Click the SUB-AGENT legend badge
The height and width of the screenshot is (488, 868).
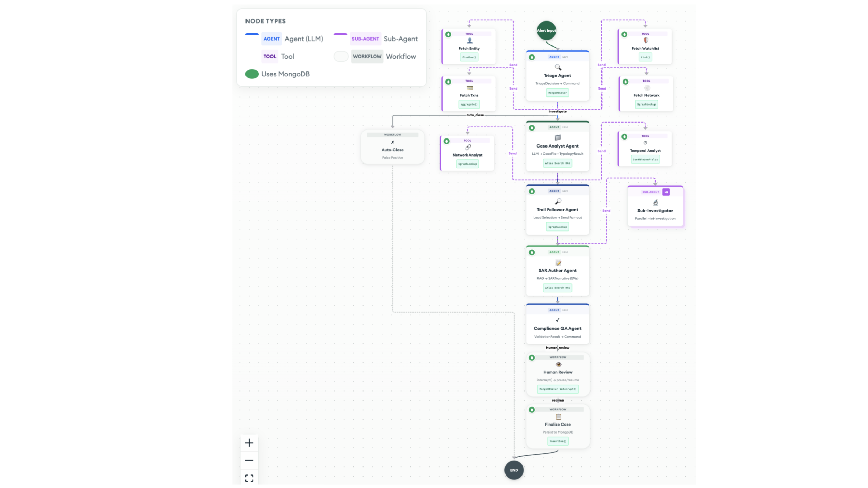(365, 39)
